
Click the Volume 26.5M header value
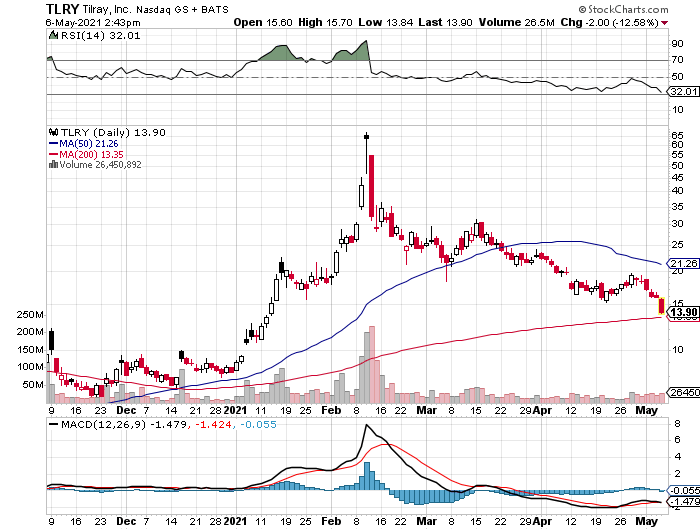pos(517,22)
